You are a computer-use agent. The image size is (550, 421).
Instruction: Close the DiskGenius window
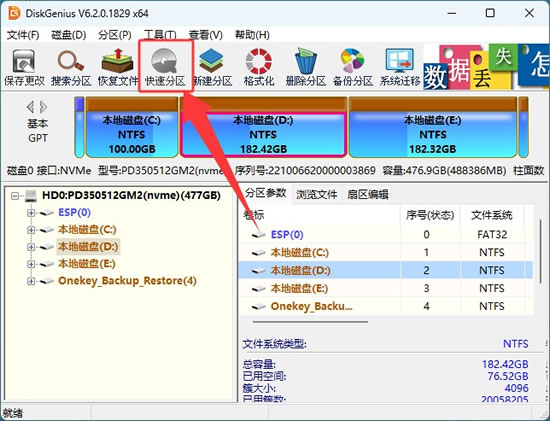coord(529,13)
